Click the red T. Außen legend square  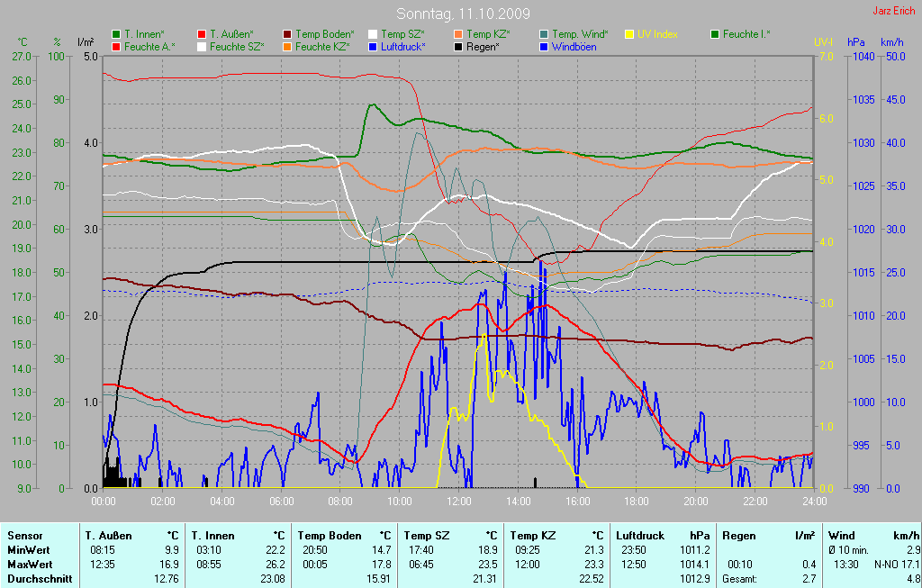202,34
